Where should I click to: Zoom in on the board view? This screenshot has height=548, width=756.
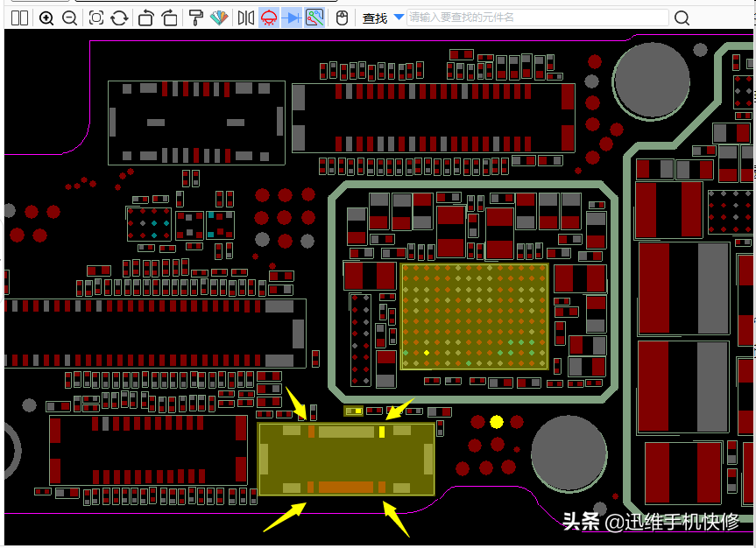[x=46, y=18]
